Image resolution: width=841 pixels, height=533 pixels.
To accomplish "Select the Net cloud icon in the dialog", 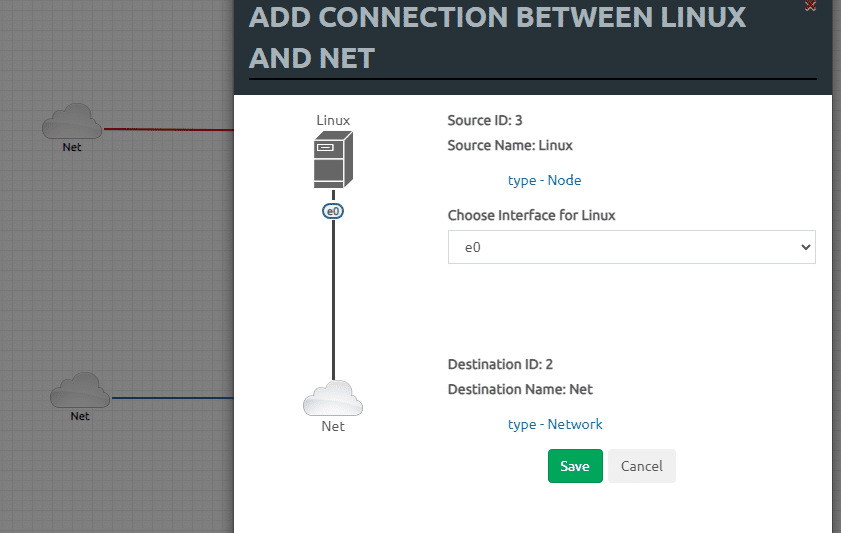I will pyautogui.click(x=333, y=398).
